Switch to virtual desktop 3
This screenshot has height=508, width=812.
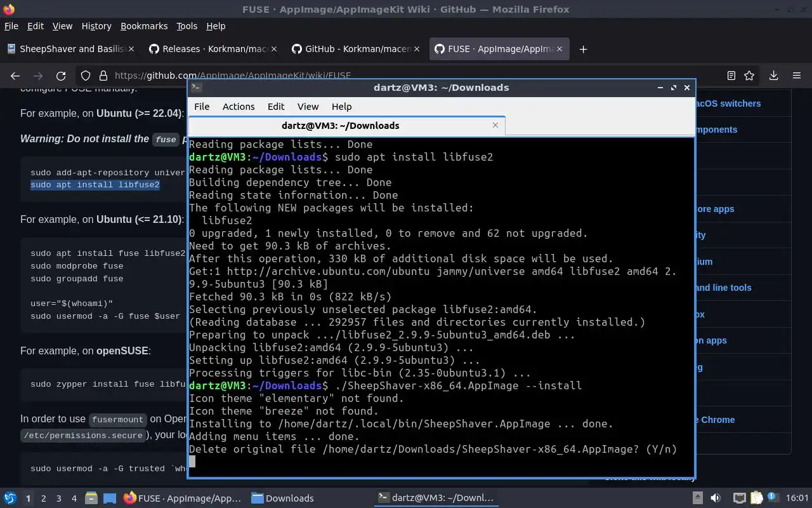click(x=59, y=498)
